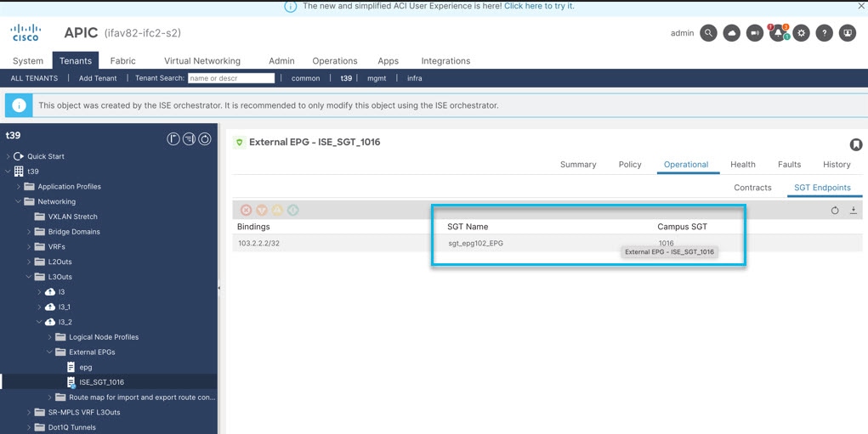Open the Integrations menu tab
The width and height of the screenshot is (868, 434).
click(x=445, y=61)
